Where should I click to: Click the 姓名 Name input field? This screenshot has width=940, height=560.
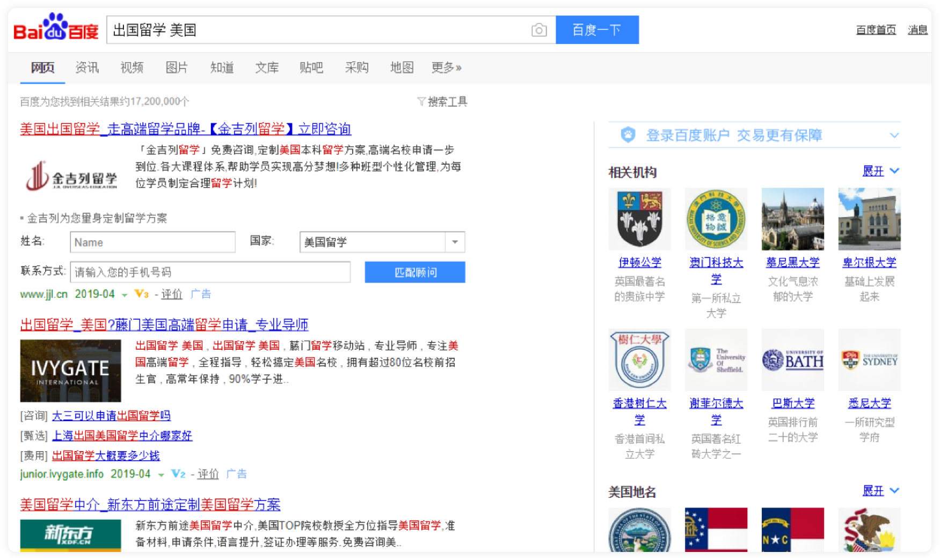(152, 242)
